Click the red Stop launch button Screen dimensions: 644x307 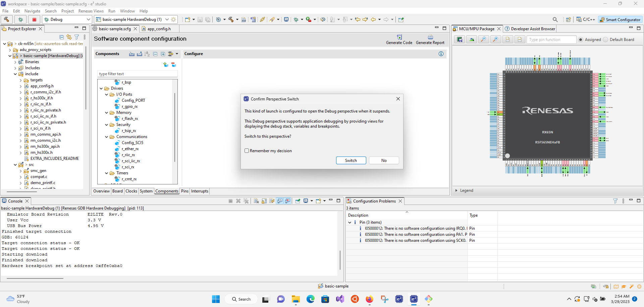(34, 19)
